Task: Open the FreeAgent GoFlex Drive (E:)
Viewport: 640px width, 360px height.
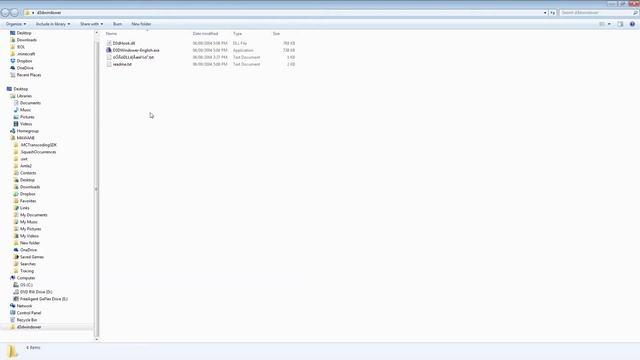Action: 44,299
